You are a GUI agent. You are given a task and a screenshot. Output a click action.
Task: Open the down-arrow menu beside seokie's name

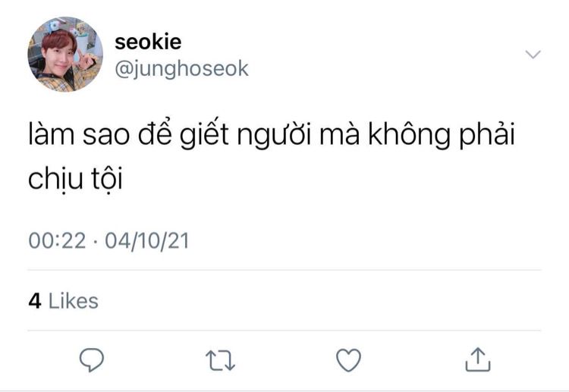point(533,55)
